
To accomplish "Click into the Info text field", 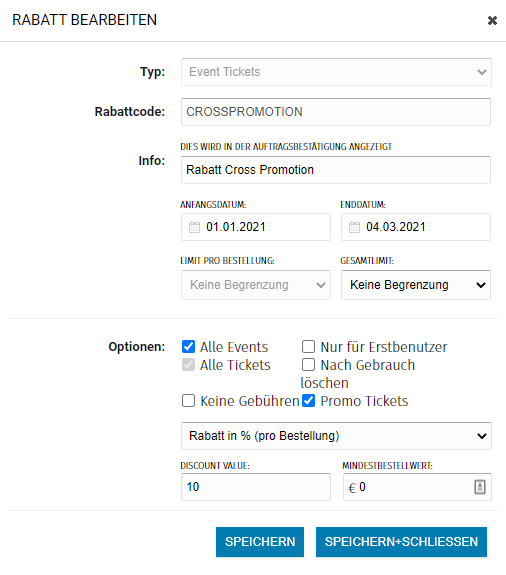I will 336,170.
